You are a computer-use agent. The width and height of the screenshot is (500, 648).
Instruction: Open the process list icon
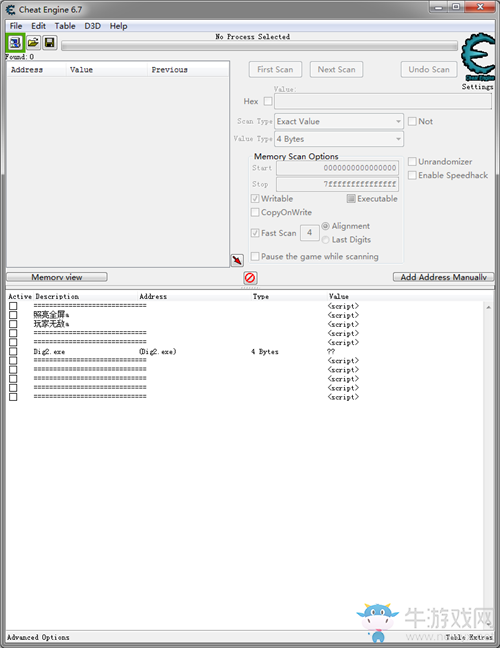pyautogui.click(x=15, y=43)
